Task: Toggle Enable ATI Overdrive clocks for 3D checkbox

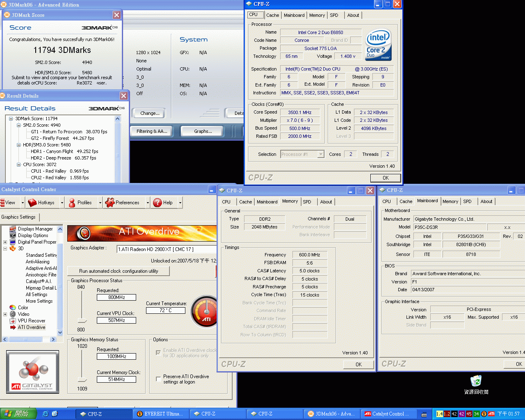Action: (158, 353)
